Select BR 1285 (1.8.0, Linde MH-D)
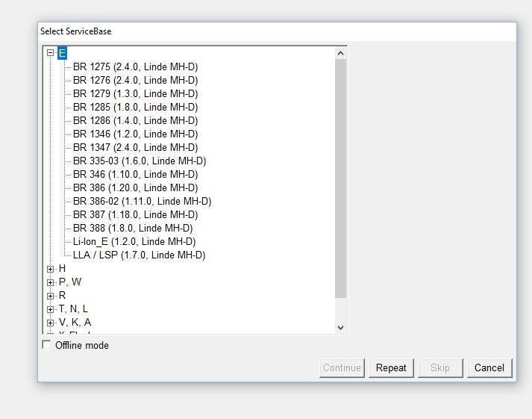Image resolution: width=532 pixels, height=419 pixels. [135, 107]
